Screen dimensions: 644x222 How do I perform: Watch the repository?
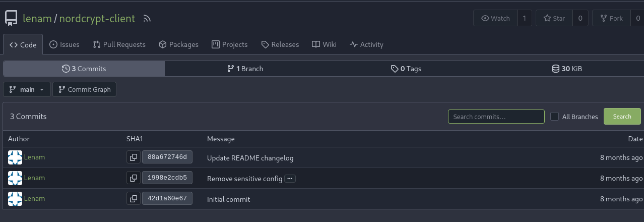point(495,18)
